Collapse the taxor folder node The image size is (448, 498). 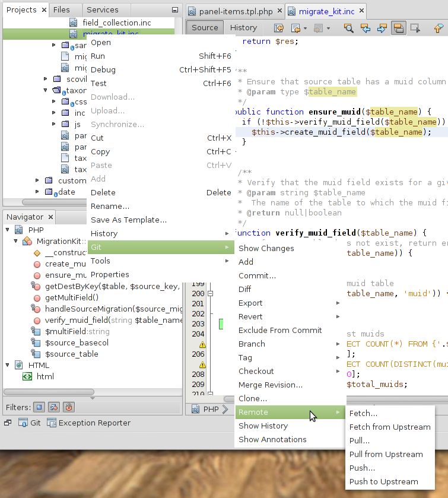click(x=46, y=90)
